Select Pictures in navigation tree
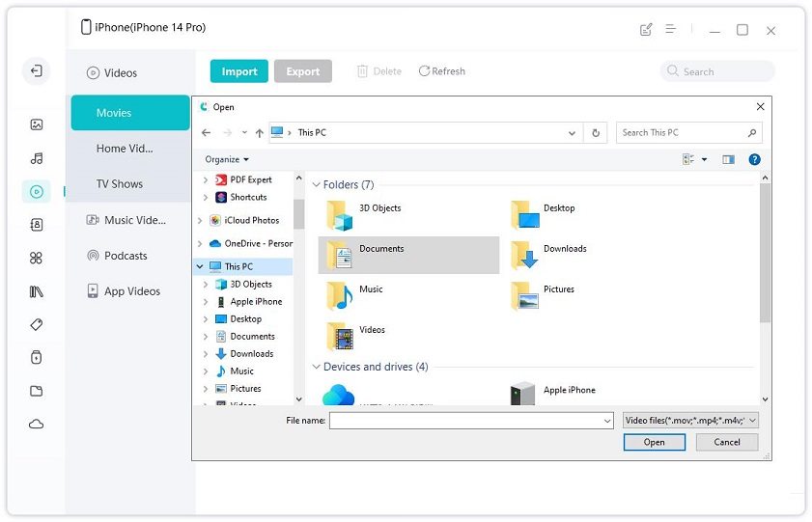812x522 pixels. (x=245, y=389)
